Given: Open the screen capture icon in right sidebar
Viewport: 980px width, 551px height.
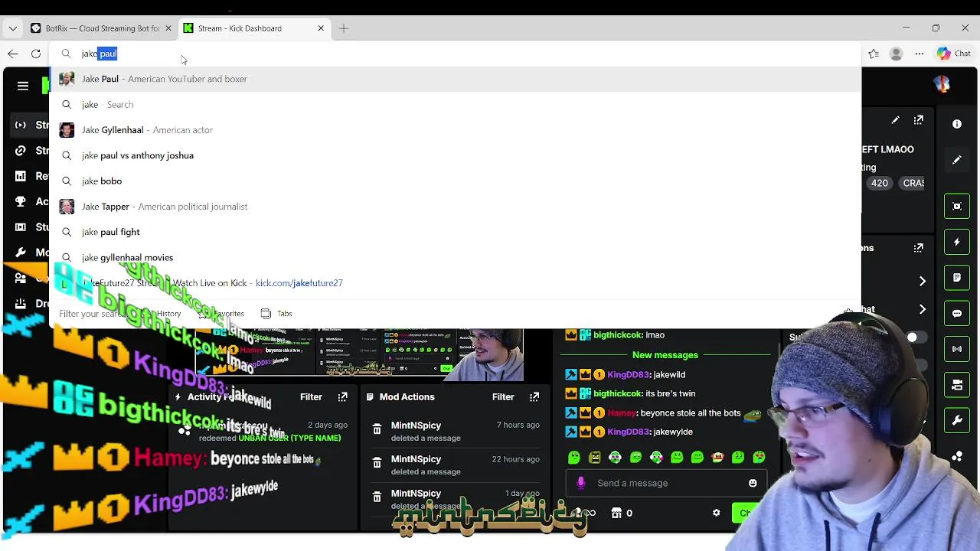Looking at the screenshot, I should point(957,206).
